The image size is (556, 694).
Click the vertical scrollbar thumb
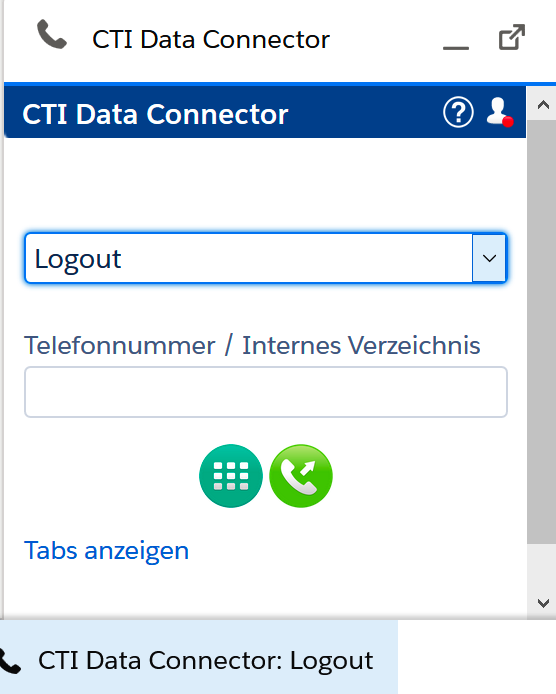point(541,332)
